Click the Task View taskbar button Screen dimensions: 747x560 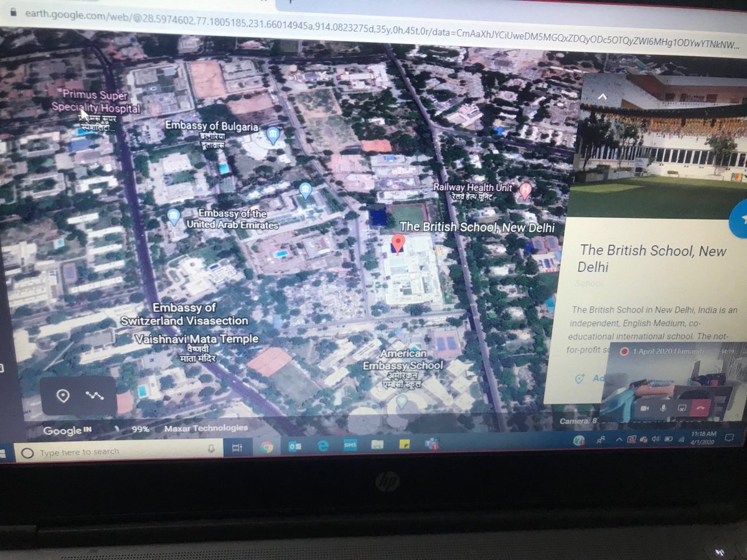click(x=237, y=447)
